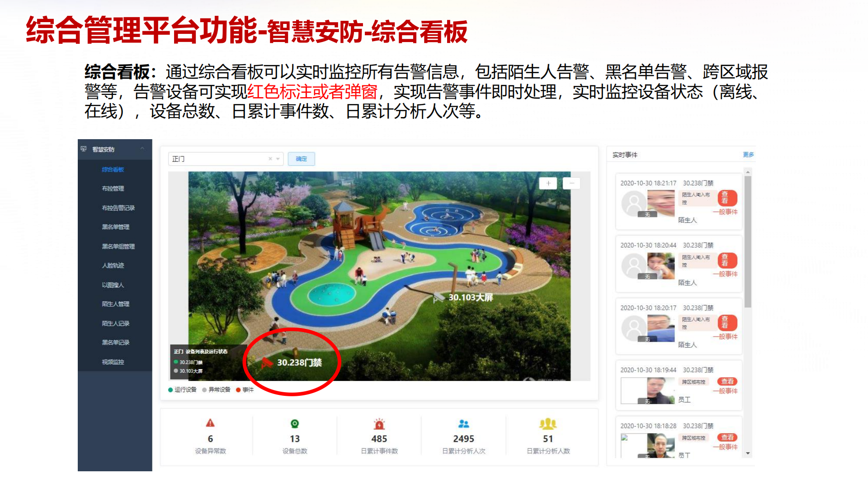The image size is (868, 488).
Task: Click the red triangle 设备异常数 warning icon
Action: coord(210,423)
